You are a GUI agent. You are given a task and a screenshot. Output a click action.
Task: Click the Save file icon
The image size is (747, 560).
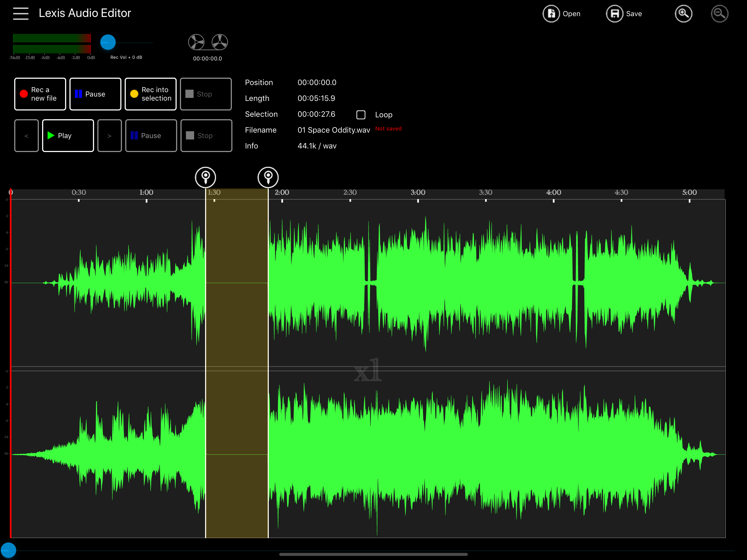tap(614, 14)
